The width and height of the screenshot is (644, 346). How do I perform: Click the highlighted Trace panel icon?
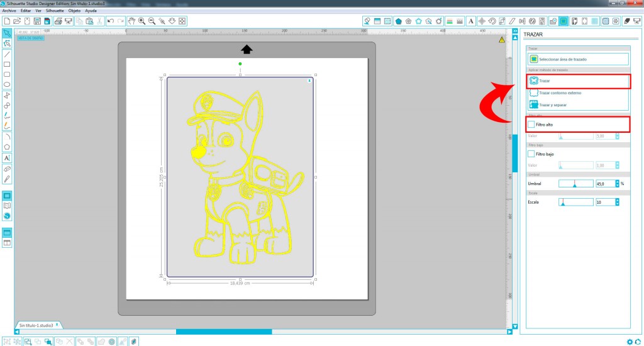tap(563, 21)
